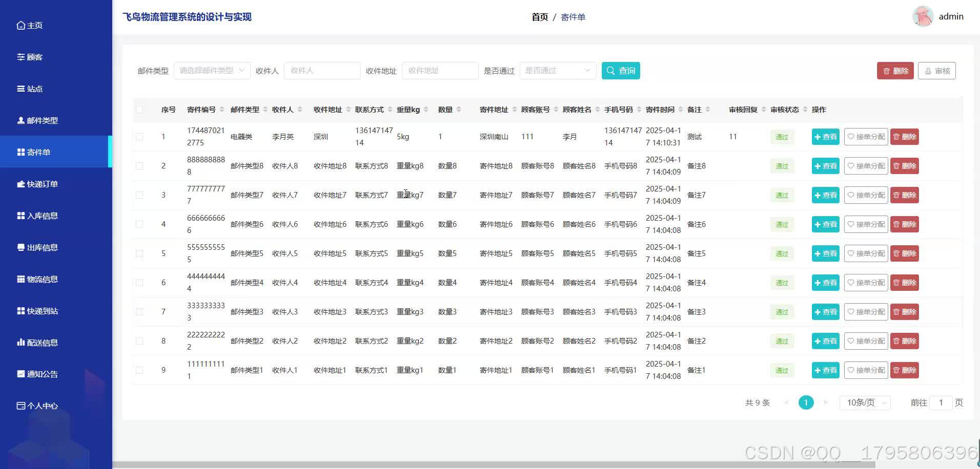Screen dimensions: 980x469
Task: Sort by 审核回复 column arrows
Action: pyautogui.click(x=763, y=110)
